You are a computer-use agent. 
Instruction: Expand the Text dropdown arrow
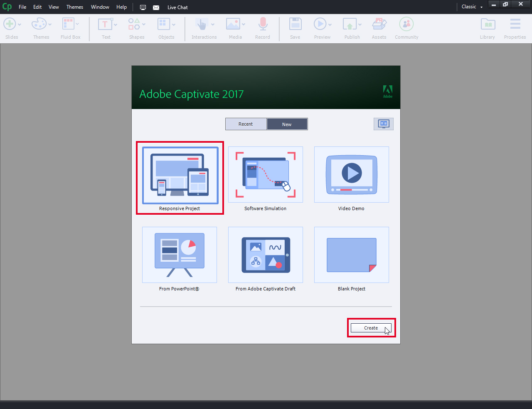[116, 24]
